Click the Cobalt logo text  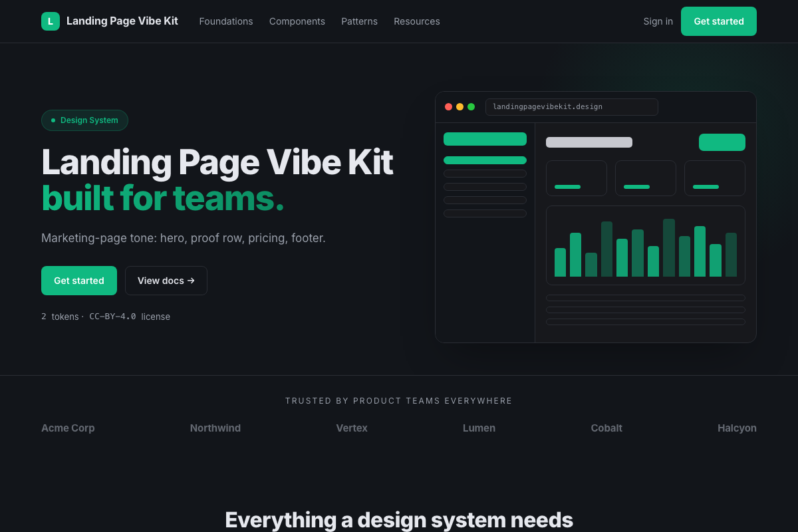[x=606, y=428]
